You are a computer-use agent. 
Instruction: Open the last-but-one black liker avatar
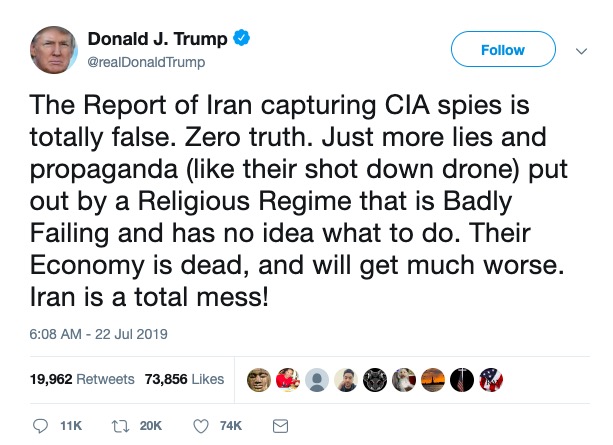(462, 380)
